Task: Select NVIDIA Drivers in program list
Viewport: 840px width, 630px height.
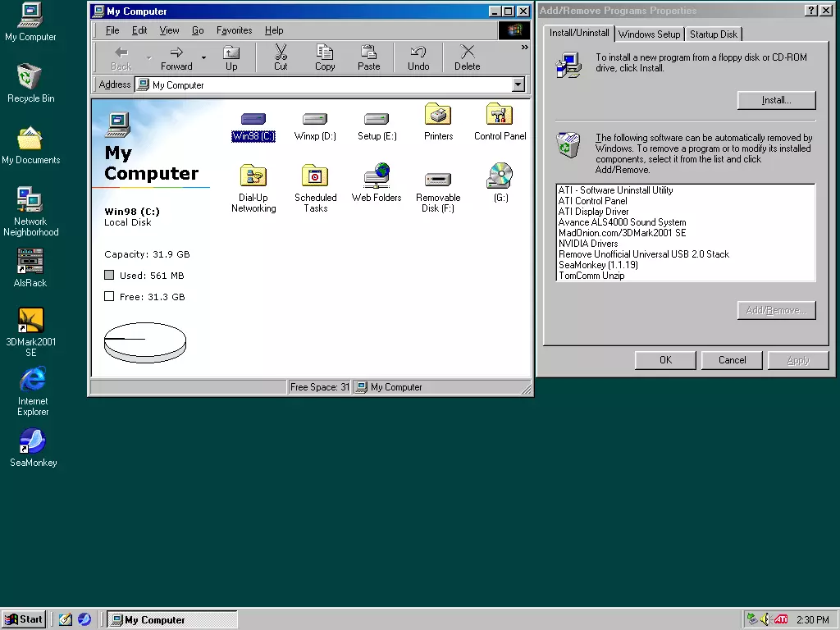Action: click(x=686, y=244)
